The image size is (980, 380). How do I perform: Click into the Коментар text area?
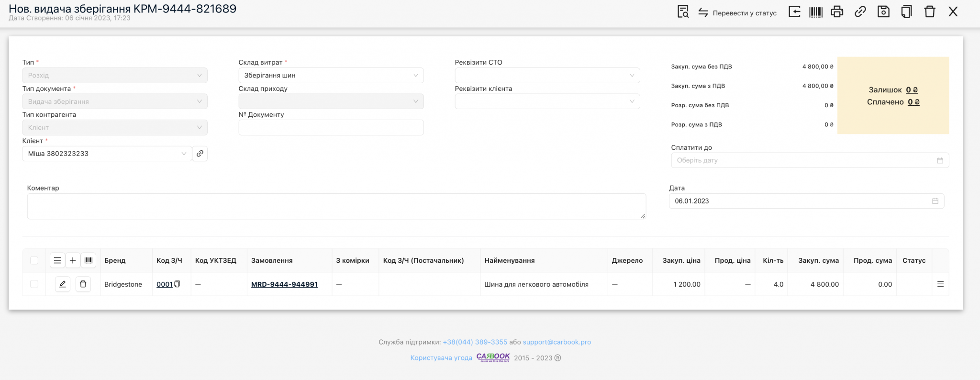coord(336,206)
